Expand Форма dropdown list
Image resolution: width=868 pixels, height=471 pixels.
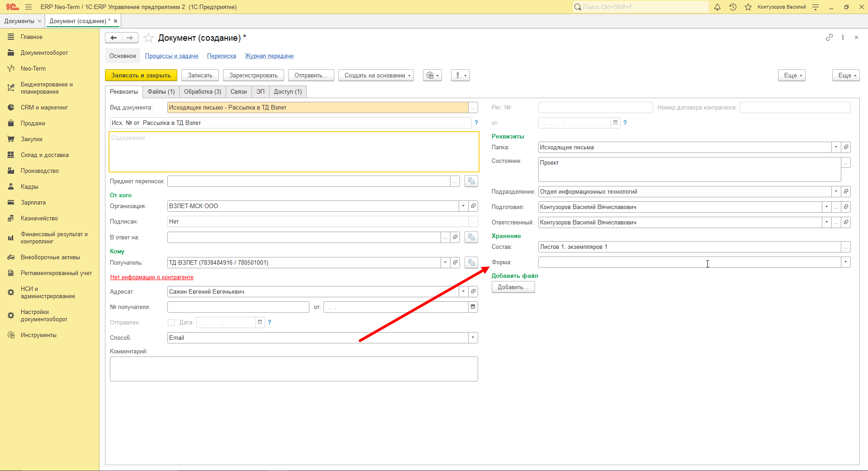846,262
